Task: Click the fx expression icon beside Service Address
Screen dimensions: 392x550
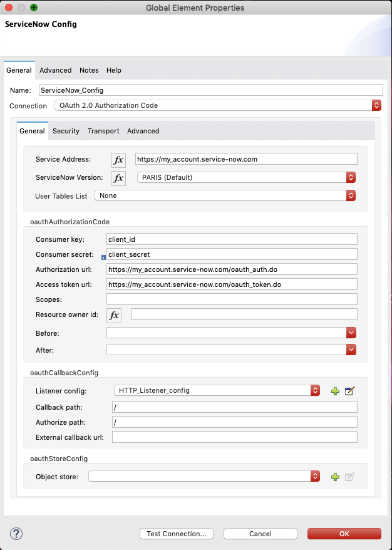Action: click(118, 160)
